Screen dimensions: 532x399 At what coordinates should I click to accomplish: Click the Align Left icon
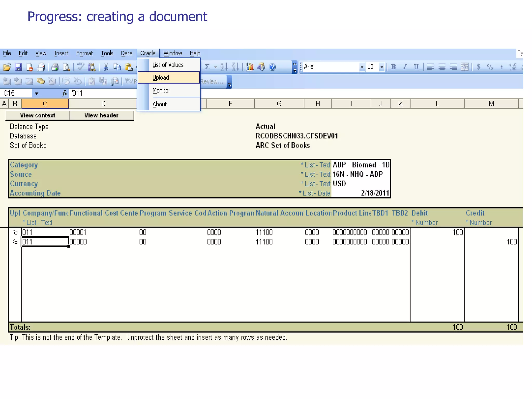[x=430, y=67]
